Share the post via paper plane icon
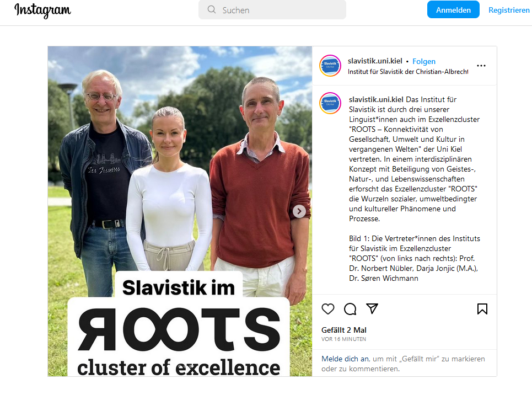Screen dimensions: 532x400 pos(372,308)
